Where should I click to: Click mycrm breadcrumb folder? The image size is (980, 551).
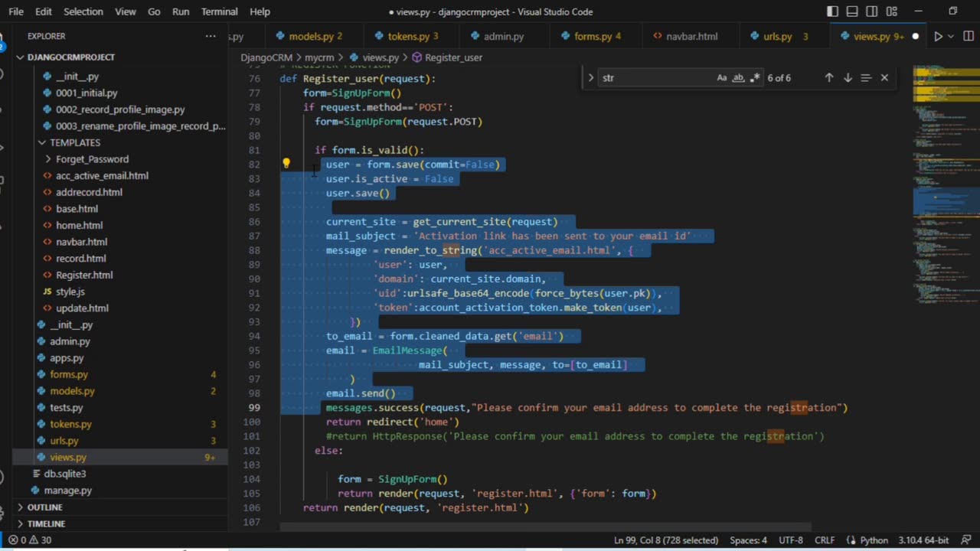tap(318, 57)
